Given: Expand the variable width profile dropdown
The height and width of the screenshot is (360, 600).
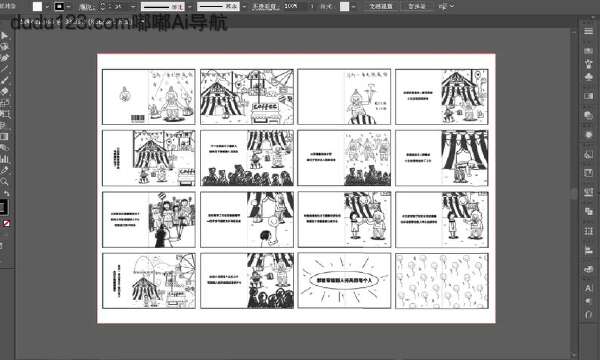Looking at the screenshot, I should coord(190,7).
